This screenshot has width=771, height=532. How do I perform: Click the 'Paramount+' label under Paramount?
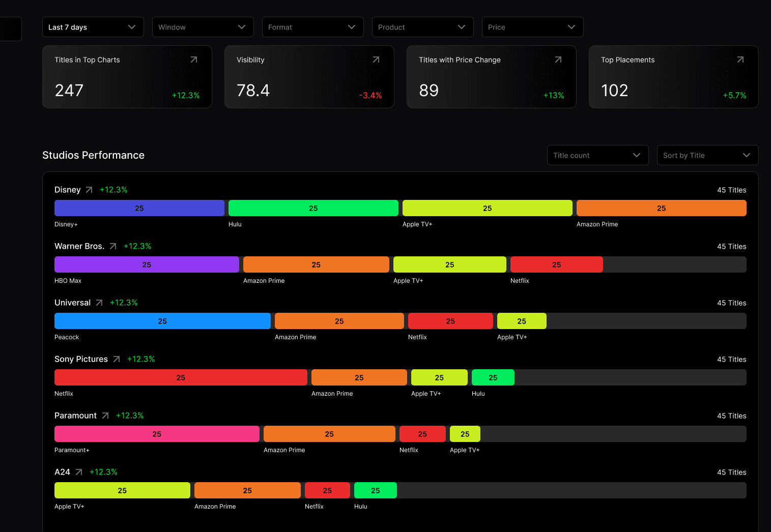pos(72,450)
